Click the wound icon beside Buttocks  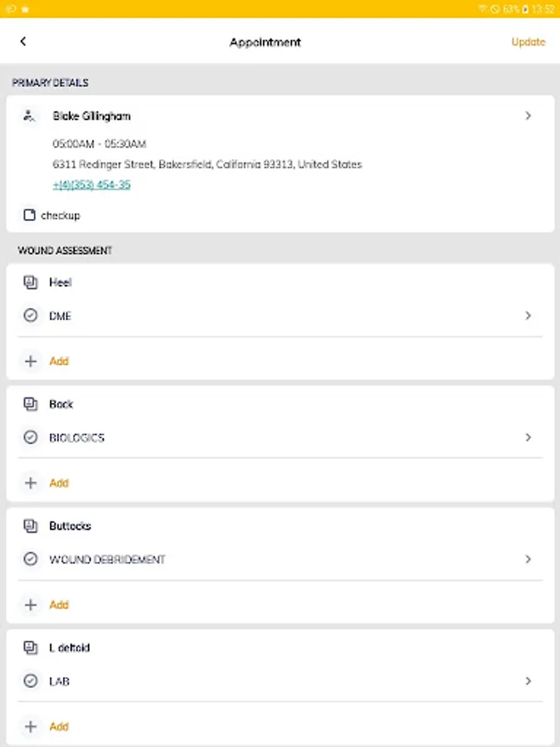tap(31, 526)
